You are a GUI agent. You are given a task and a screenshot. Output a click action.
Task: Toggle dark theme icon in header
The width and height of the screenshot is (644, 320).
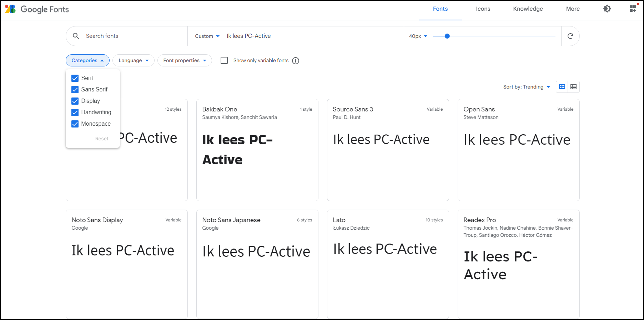[x=607, y=9]
